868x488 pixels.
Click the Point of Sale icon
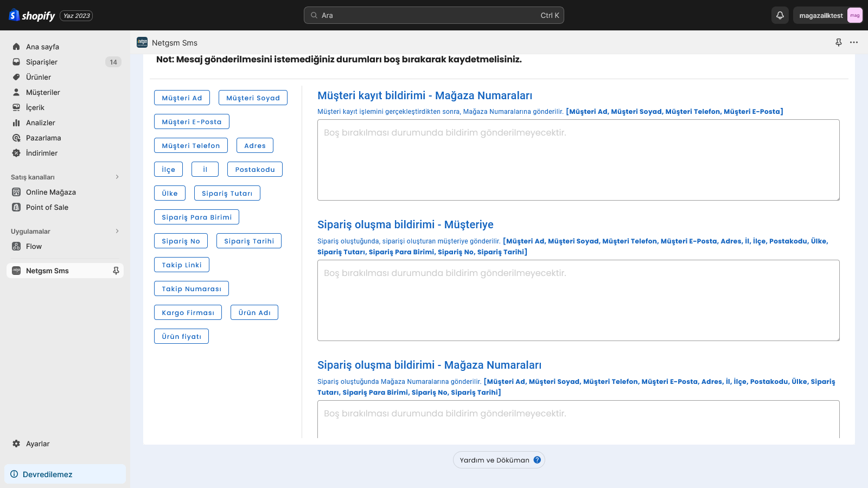tap(16, 207)
